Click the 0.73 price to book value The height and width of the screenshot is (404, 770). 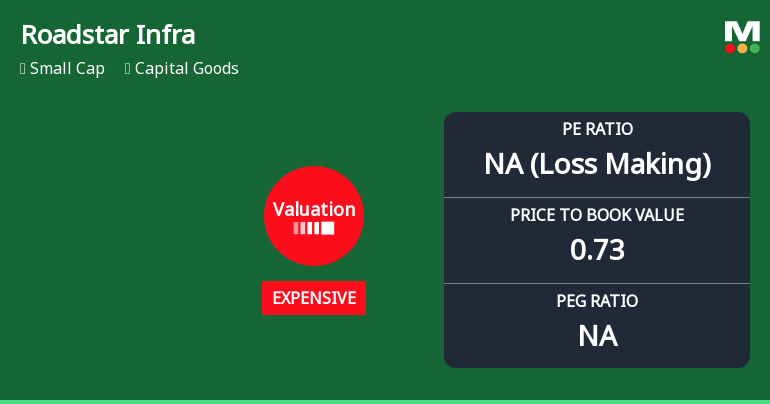[x=597, y=250]
